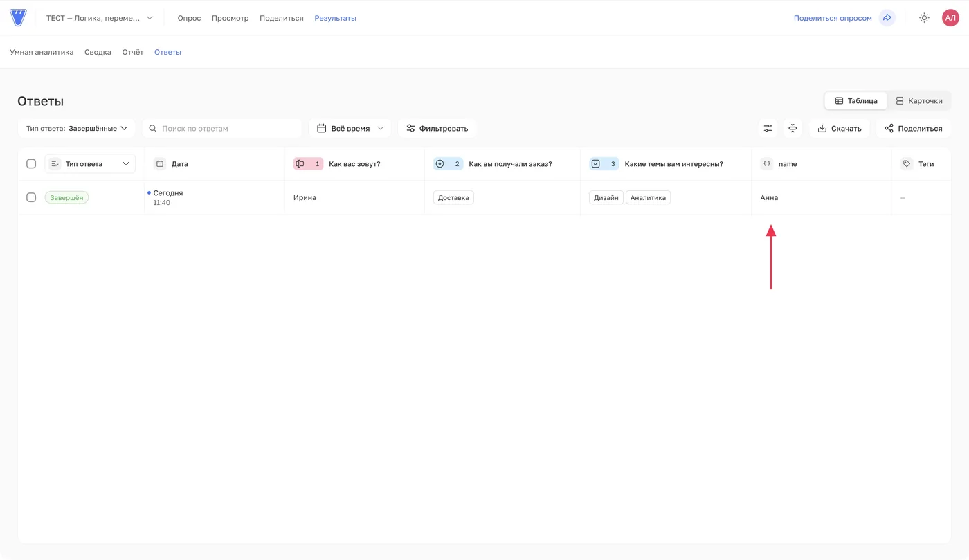
Task: Click the name variable braces icon
Action: [766, 164]
